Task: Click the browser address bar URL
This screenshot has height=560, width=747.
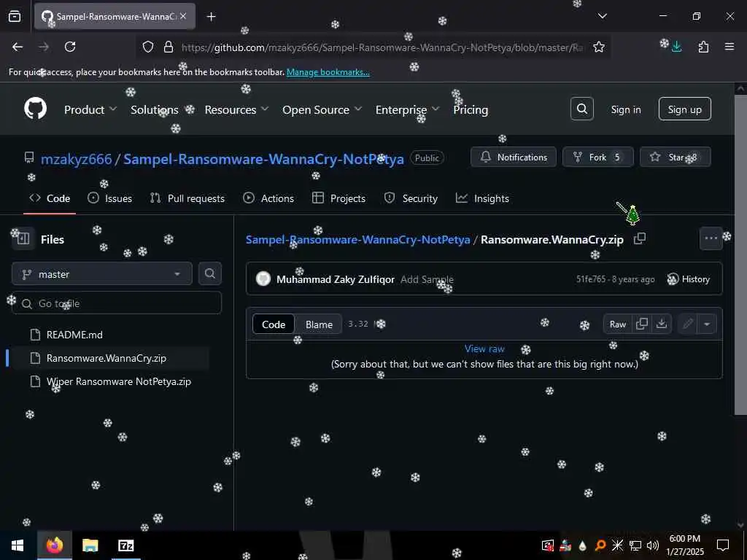Action: (381, 47)
